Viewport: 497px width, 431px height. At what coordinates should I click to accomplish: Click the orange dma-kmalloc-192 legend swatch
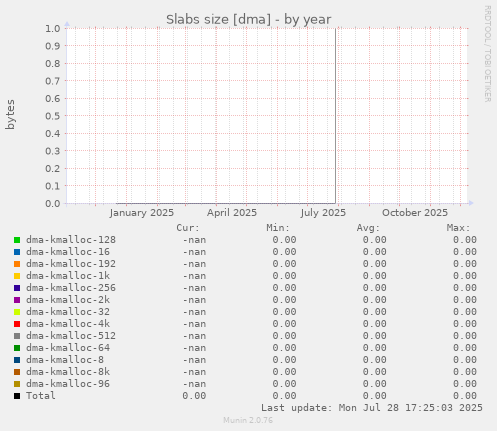[x=17, y=264]
